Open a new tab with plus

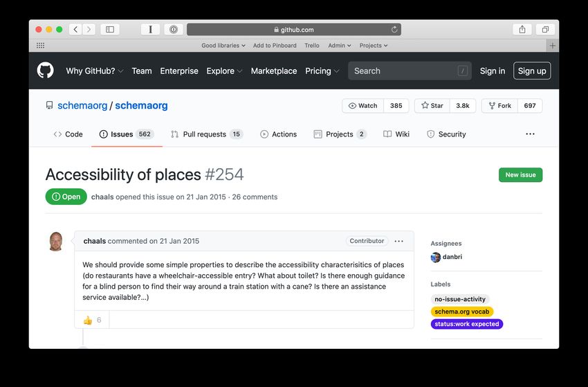pyautogui.click(x=553, y=46)
